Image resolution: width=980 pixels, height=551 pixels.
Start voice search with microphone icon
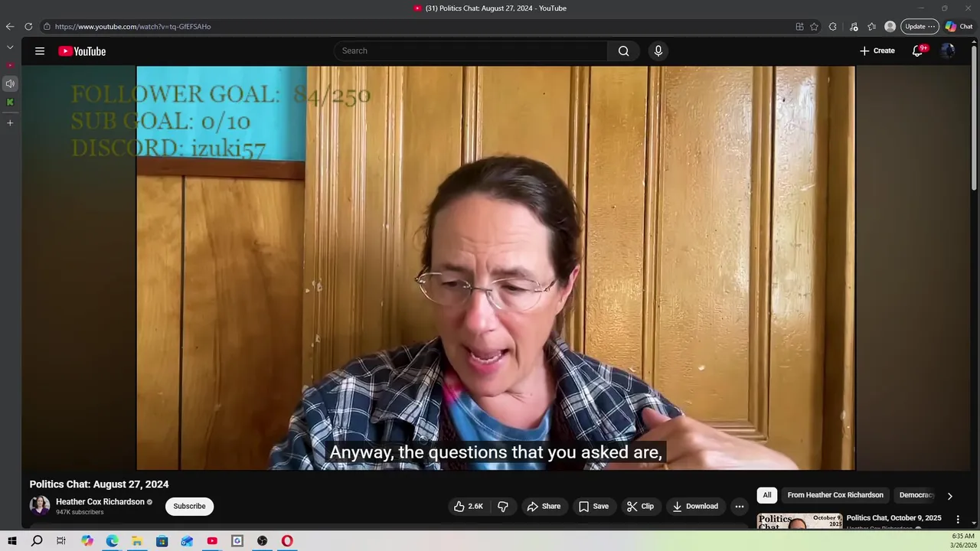(658, 51)
